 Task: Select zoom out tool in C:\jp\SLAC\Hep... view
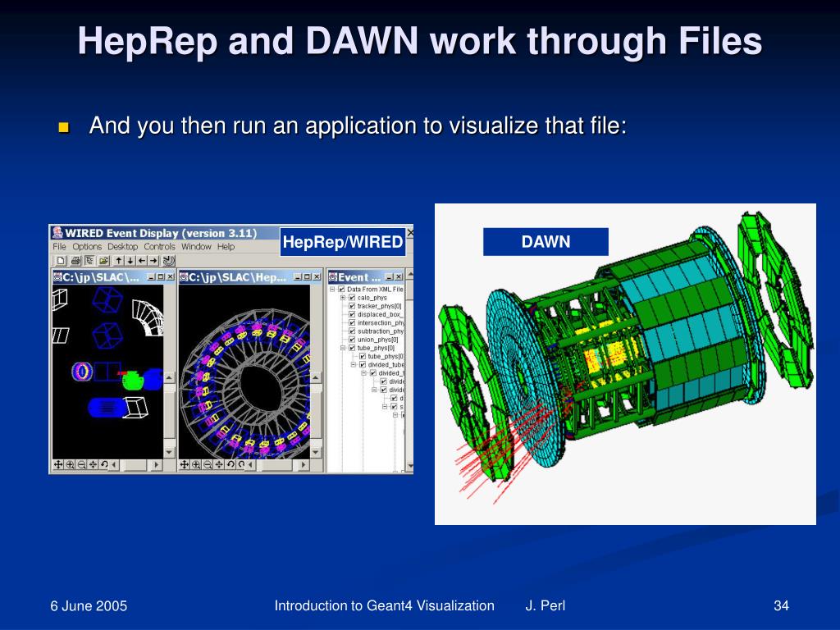(x=208, y=464)
